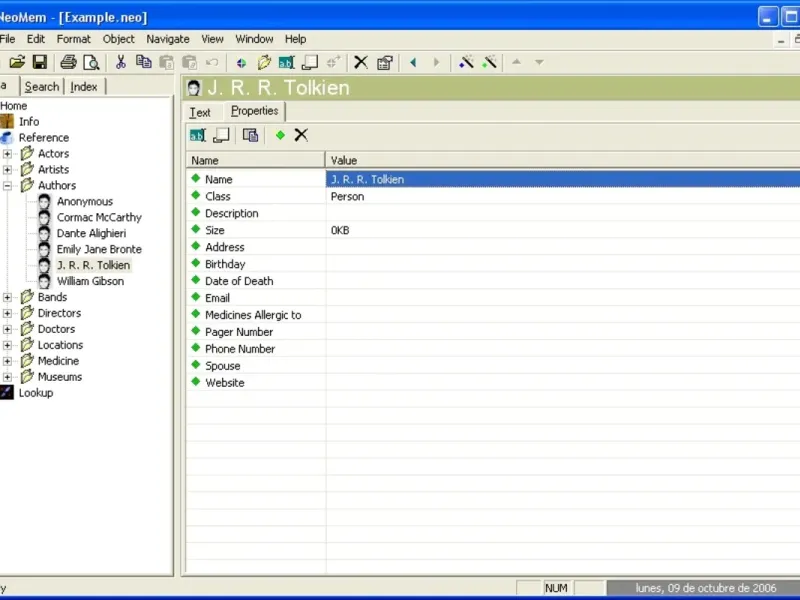Click the Navigate Back arrow icon
The image size is (800, 600).
tap(413, 62)
